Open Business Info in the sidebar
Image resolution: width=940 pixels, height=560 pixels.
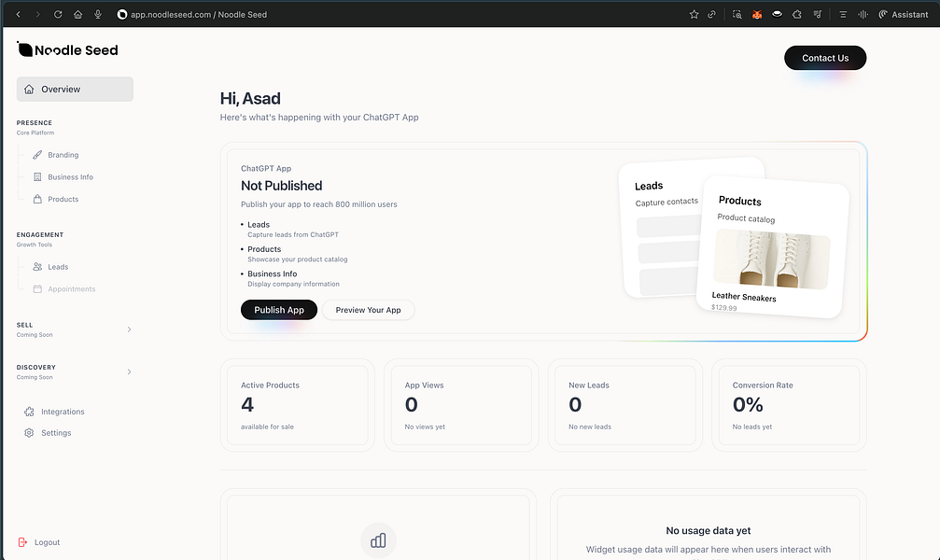pyautogui.click(x=70, y=177)
